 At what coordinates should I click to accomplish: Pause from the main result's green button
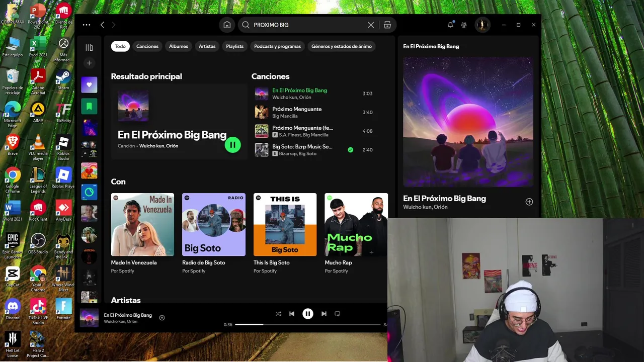coord(232,145)
